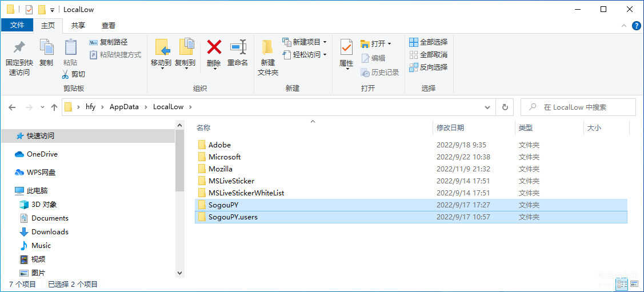
Task: Open the recent locations dropdown arrow
Action: pyautogui.click(x=42, y=107)
